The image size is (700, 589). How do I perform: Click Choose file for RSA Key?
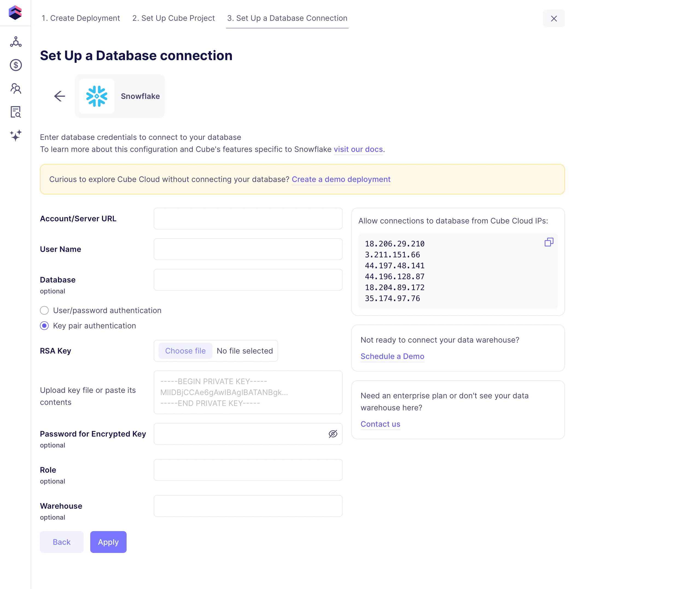click(x=185, y=351)
